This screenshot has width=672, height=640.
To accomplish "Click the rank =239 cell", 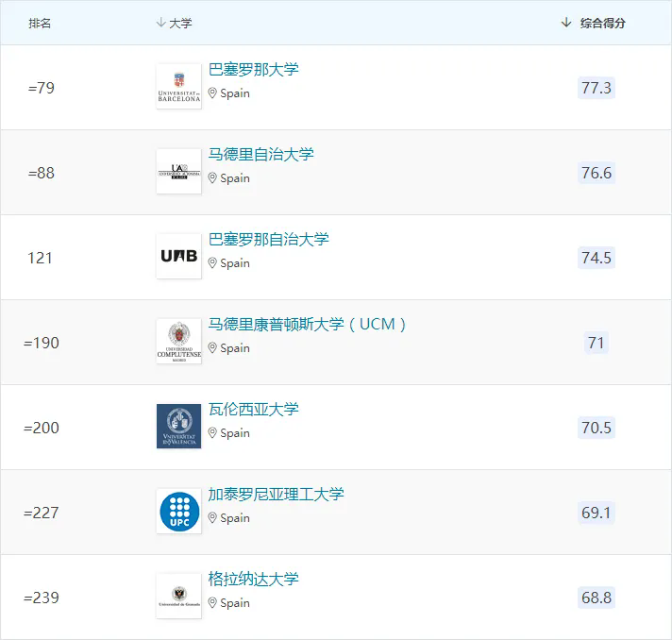I will click(42, 598).
